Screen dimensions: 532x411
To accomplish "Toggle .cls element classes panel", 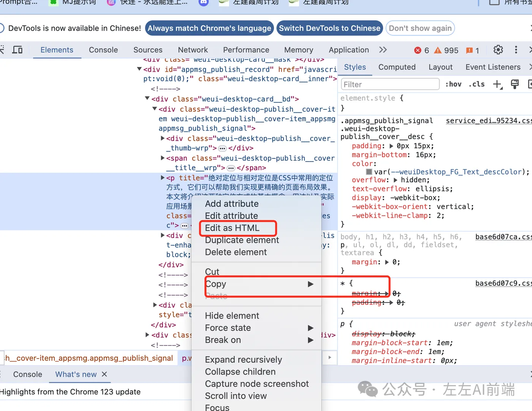I will point(477,84).
